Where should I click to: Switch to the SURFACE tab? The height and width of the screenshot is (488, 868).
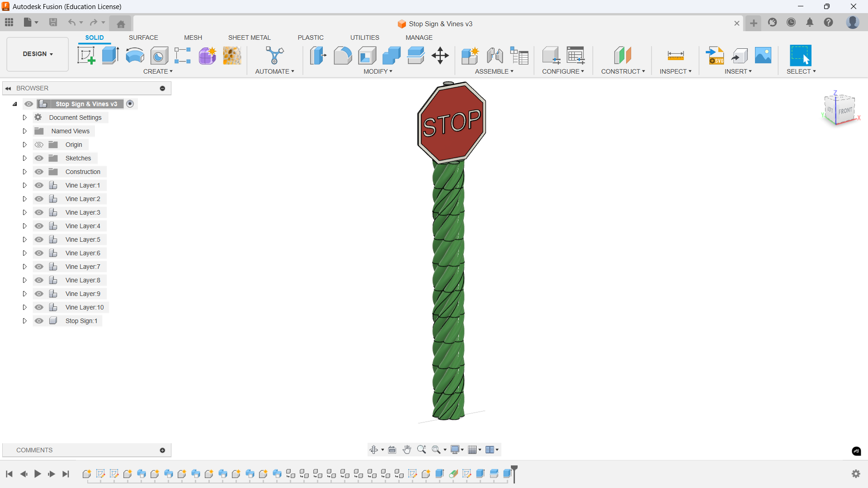[143, 38]
